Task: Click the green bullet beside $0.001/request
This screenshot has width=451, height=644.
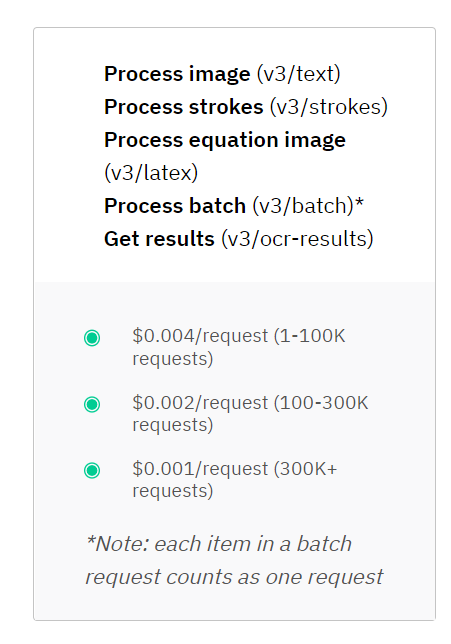Action: coord(92,470)
